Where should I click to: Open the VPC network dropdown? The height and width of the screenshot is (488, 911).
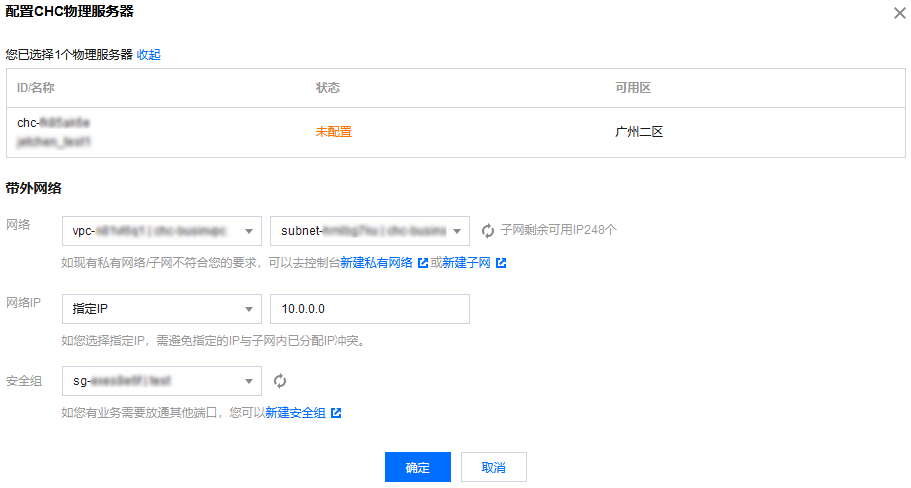click(x=161, y=231)
